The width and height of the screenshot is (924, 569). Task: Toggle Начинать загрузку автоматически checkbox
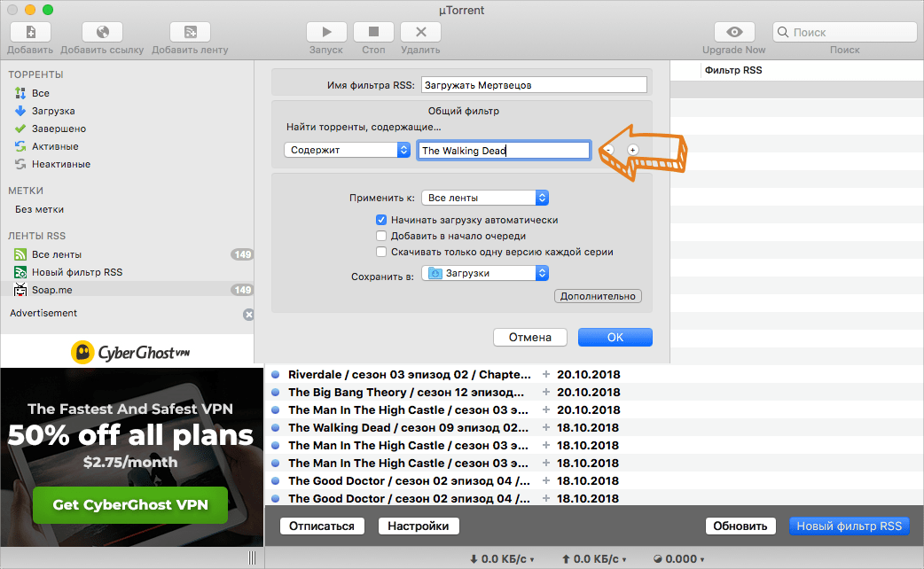(x=381, y=220)
